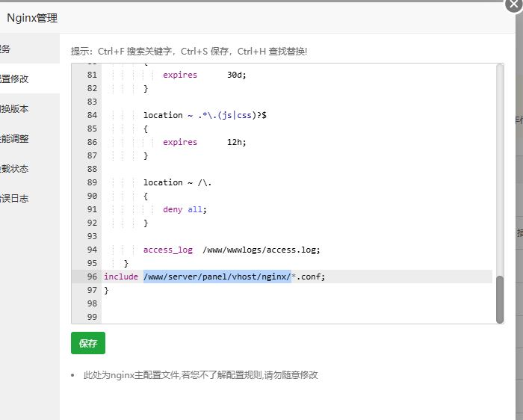Click expires keyword on line 81
This screenshot has height=420, width=523.
tap(180, 75)
